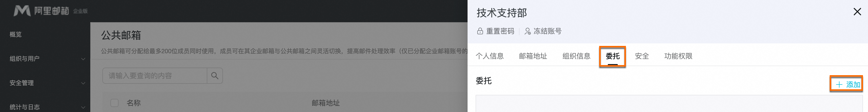Open the 概览 overview page

[x=15, y=34]
